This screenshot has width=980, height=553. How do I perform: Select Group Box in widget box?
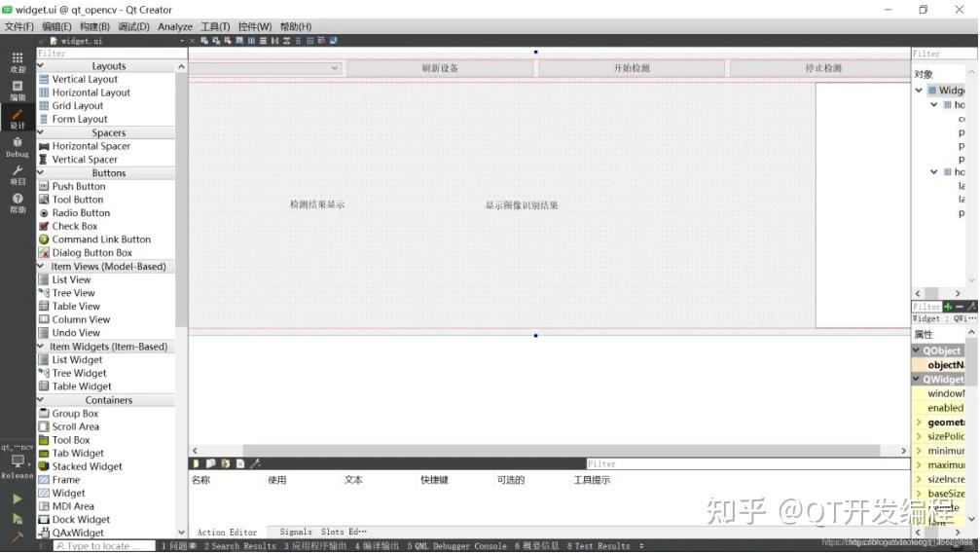(75, 414)
